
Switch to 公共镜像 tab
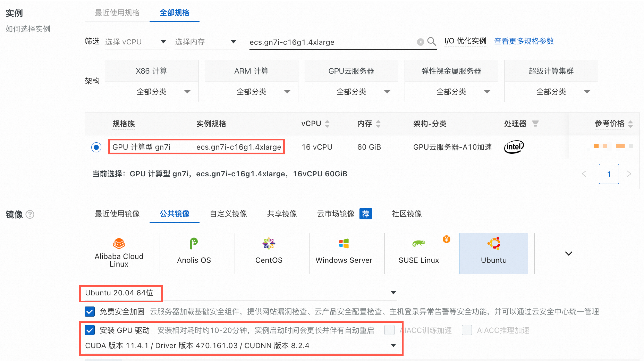pos(175,214)
